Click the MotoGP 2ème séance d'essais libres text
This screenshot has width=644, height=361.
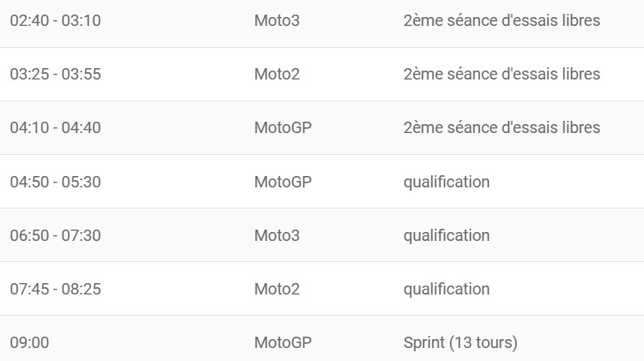point(502,127)
